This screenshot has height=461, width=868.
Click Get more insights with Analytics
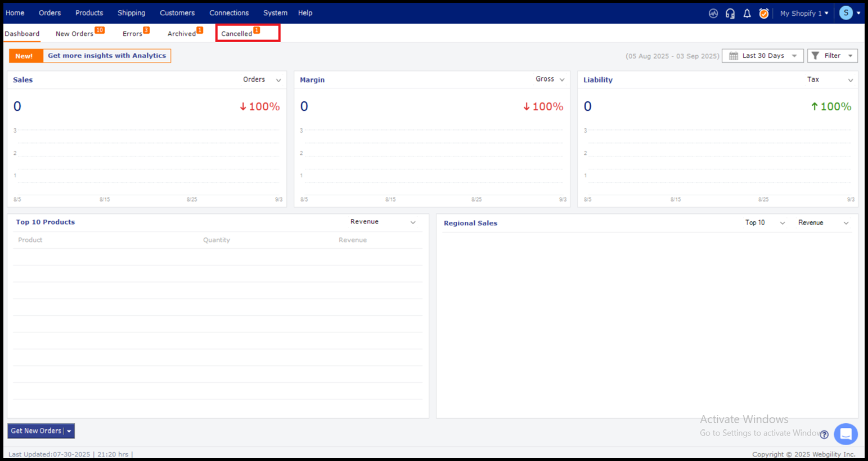pyautogui.click(x=107, y=56)
